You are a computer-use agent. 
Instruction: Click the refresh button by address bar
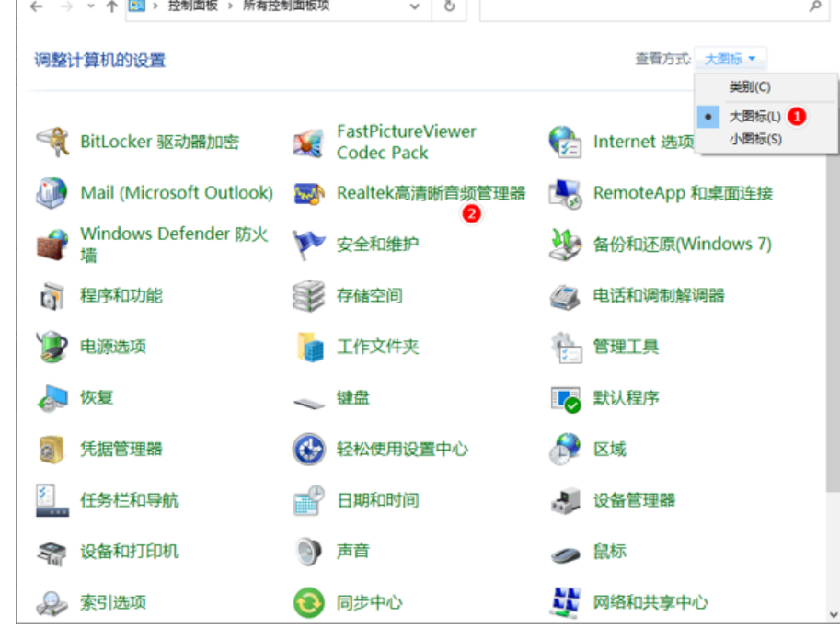[x=450, y=6]
